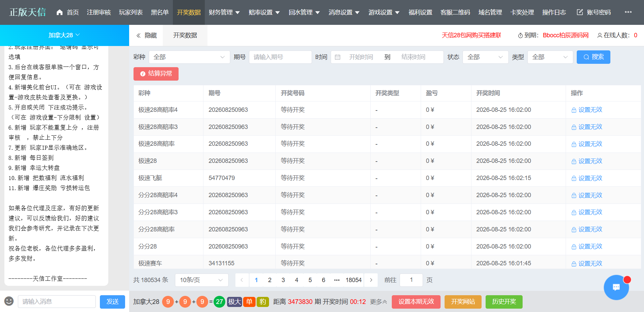Click lock icon for 分分28 row

574,247
